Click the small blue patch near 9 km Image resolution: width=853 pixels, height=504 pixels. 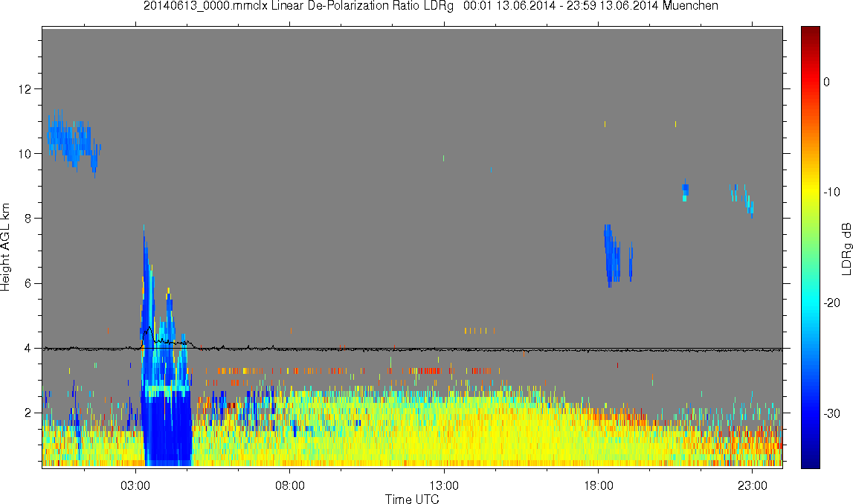pyautogui.click(x=685, y=190)
